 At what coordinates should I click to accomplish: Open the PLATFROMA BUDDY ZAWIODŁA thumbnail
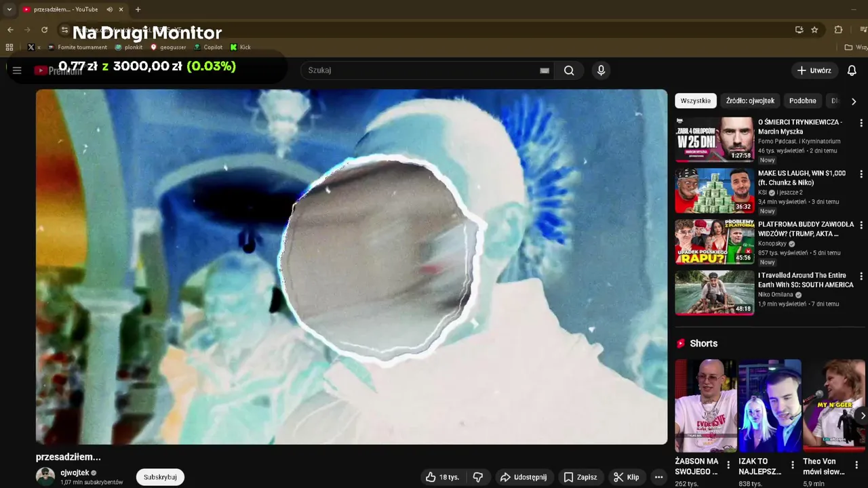tap(714, 241)
